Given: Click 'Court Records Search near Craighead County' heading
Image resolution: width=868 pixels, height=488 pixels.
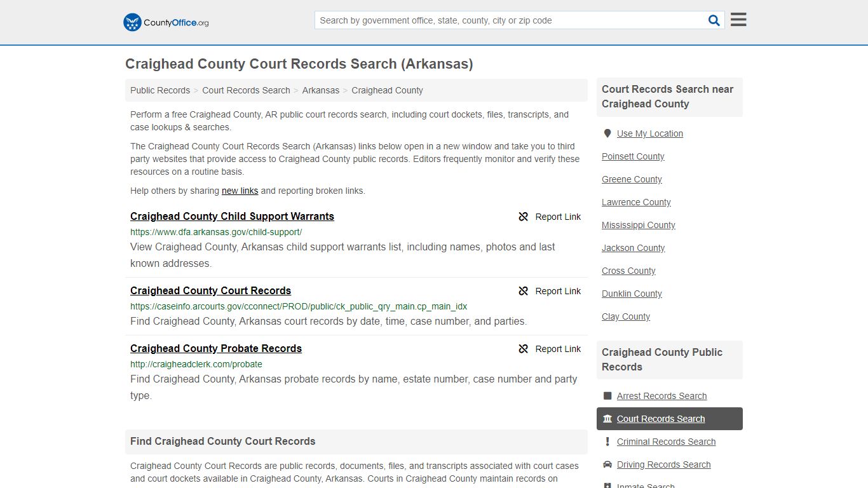Looking at the screenshot, I should click(x=667, y=97).
